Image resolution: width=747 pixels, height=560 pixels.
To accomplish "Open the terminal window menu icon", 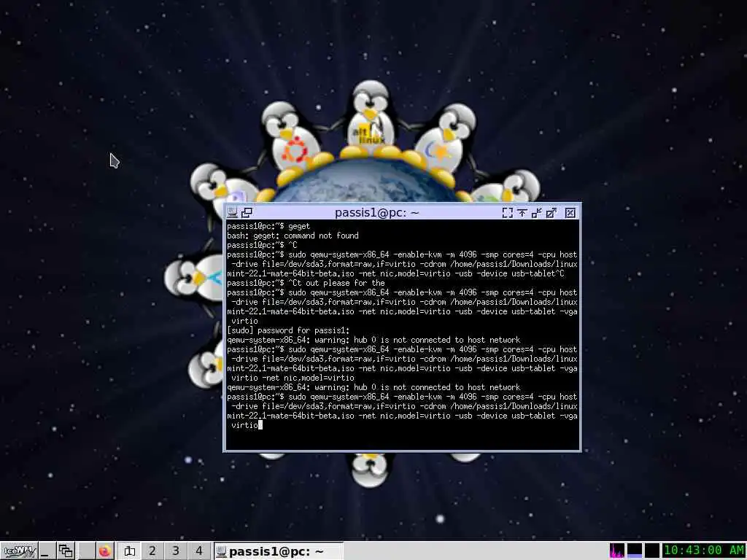I will (x=232, y=212).
